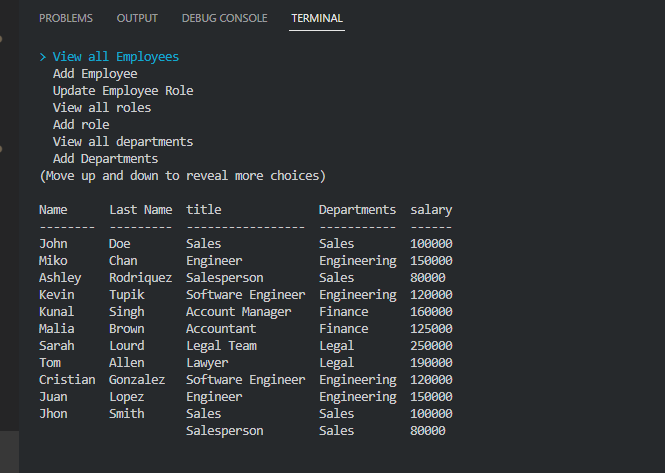This screenshot has height=473, width=665.
Task: Click the name Malia
Action: pos(56,328)
